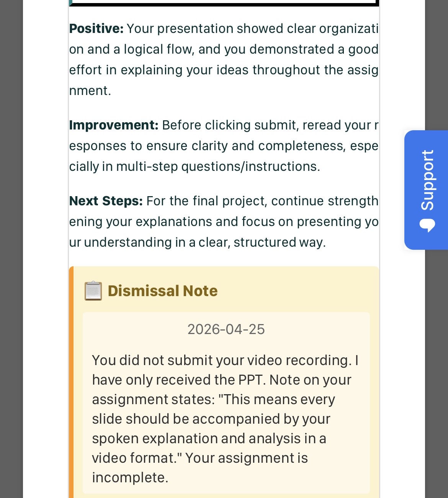Click the black bar at the top
This screenshot has width=448, height=498.
pos(224,4)
